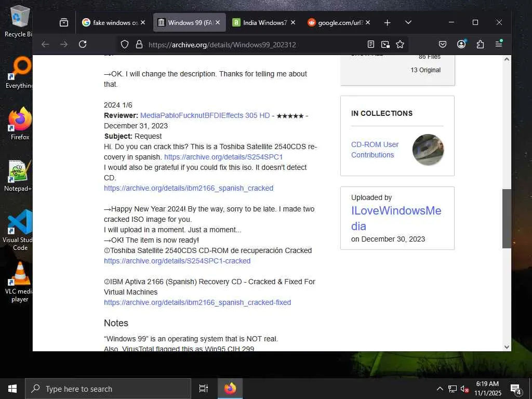Click Firefox icon in taskbar
The image size is (532, 399).
[x=230, y=389]
